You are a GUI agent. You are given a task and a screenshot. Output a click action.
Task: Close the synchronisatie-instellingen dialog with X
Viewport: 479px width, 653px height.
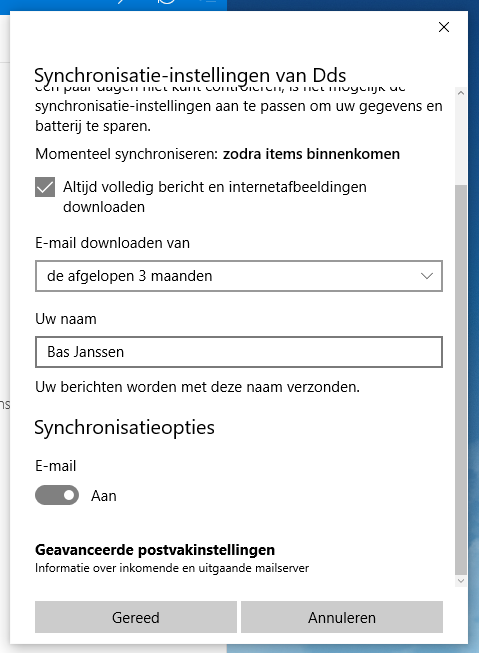pyautogui.click(x=444, y=27)
